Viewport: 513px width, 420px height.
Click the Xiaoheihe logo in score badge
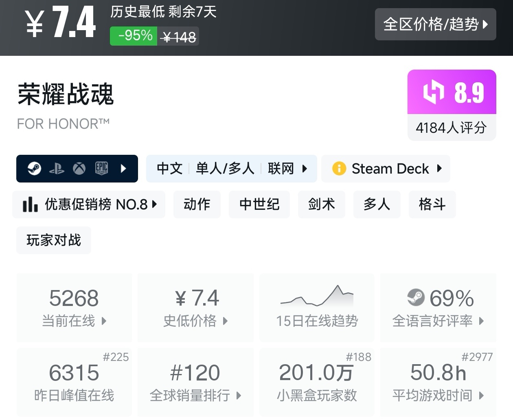(x=433, y=92)
